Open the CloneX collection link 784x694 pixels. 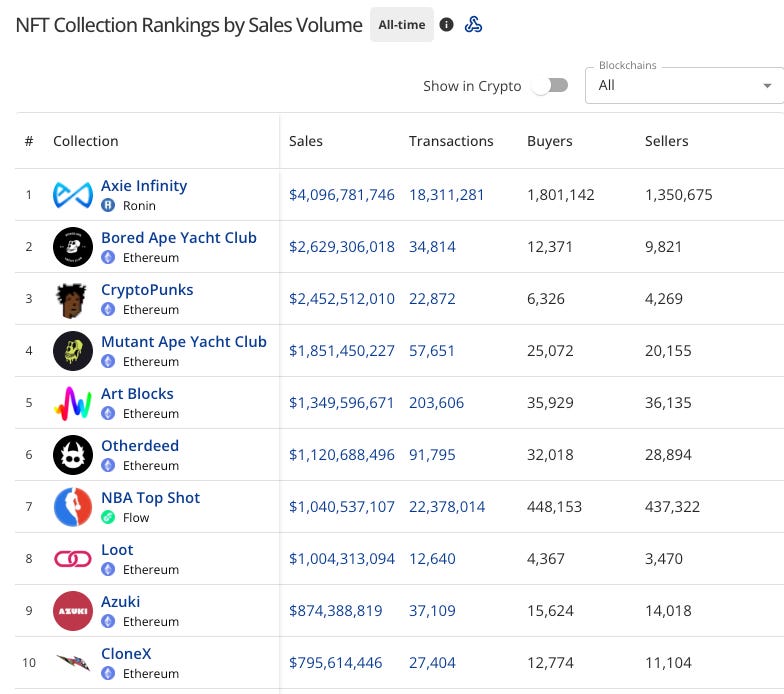coord(126,654)
